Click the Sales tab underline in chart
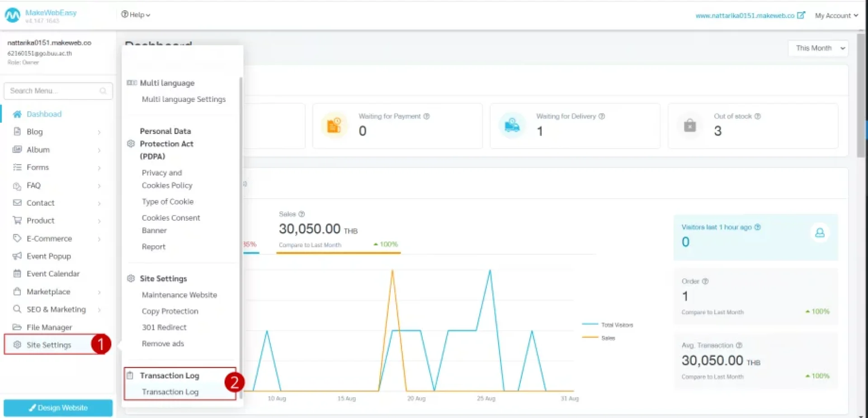The width and height of the screenshot is (868, 418). tap(338, 252)
